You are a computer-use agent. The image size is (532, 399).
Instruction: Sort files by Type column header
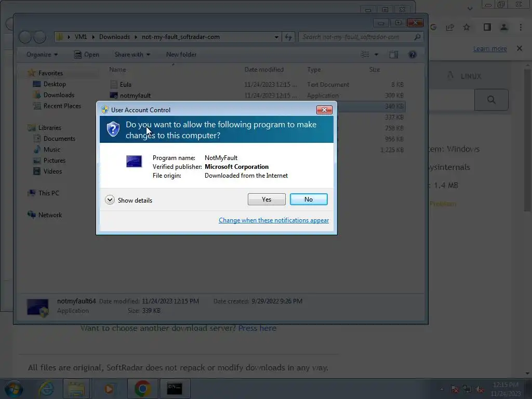tap(314, 70)
